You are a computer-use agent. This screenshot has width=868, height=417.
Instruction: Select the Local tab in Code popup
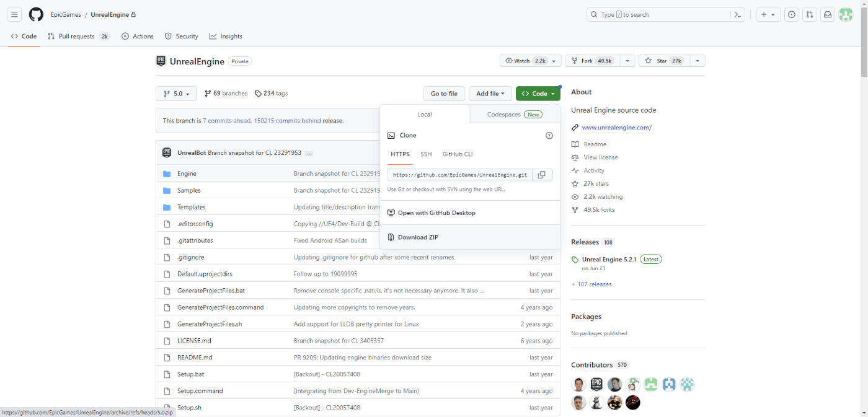[x=425, y=114]
